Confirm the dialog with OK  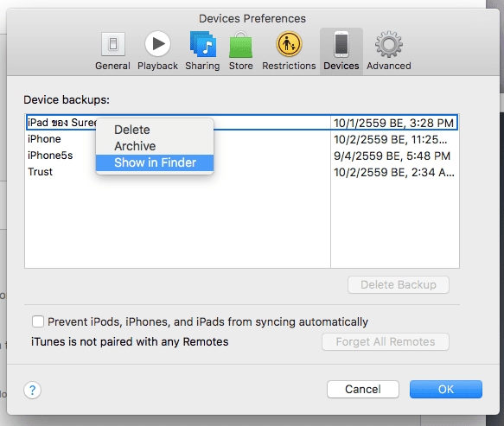(446, 390)
